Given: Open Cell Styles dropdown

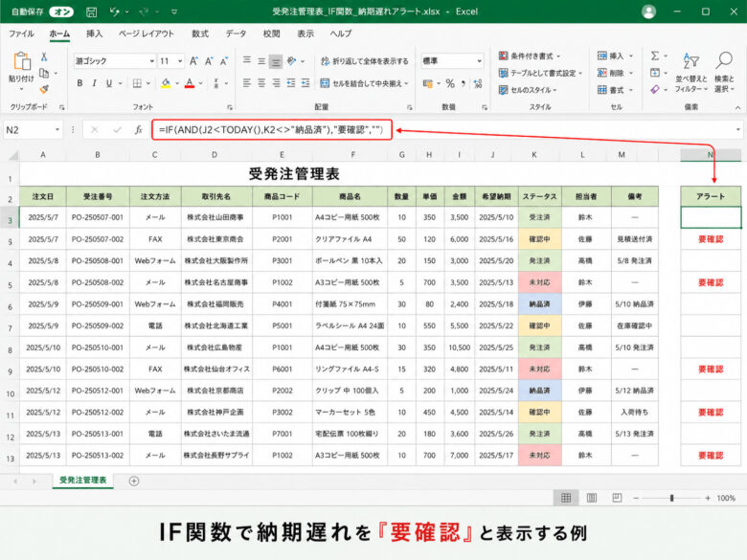Looking at the screenshot, I should click(x=528, y=90).
